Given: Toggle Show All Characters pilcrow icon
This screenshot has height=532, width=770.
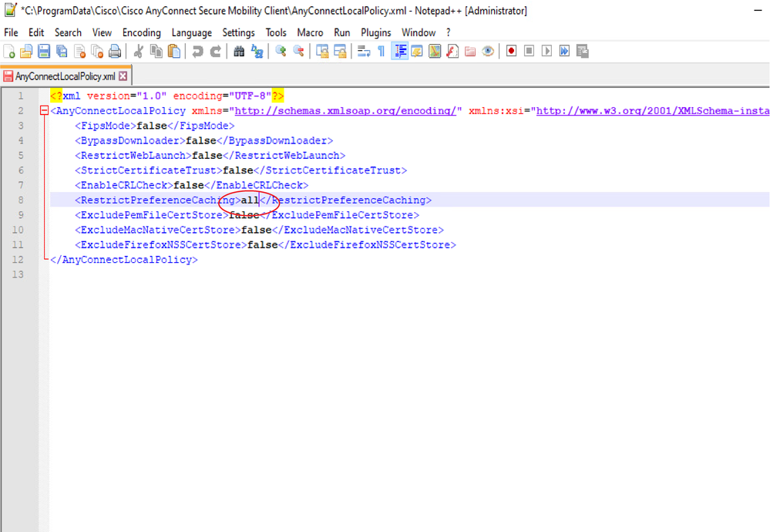Looking at the screenshot, I should (x=382, y=51).
